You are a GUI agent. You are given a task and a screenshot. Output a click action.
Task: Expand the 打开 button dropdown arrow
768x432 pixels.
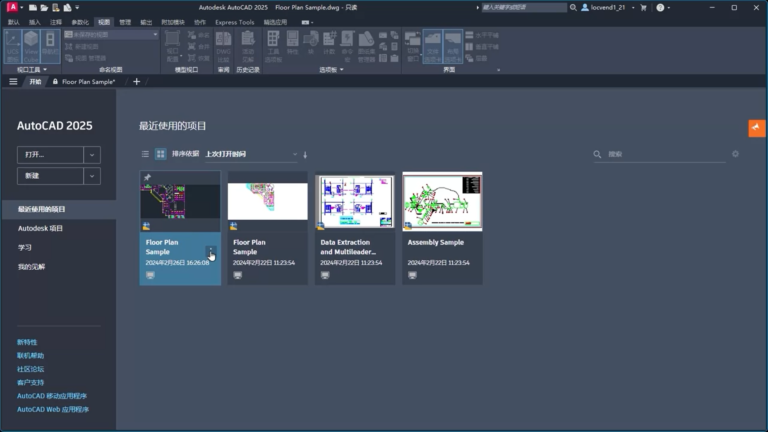pos(92,155)
